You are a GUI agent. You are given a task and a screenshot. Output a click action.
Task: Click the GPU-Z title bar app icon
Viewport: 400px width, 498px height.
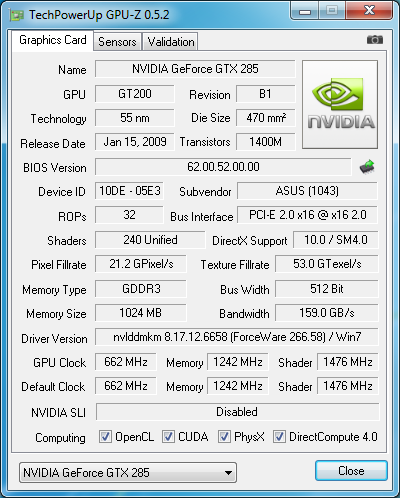coord(17,15)
